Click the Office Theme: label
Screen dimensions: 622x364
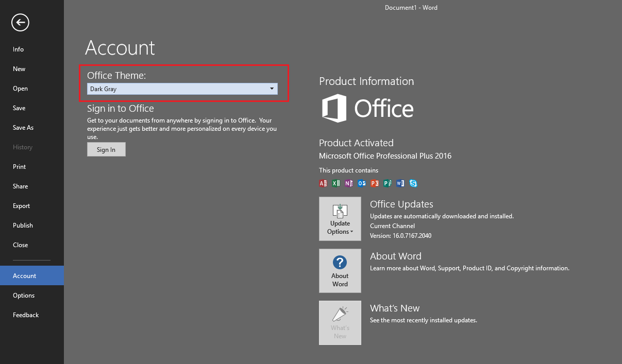click(x=116, y=75)
